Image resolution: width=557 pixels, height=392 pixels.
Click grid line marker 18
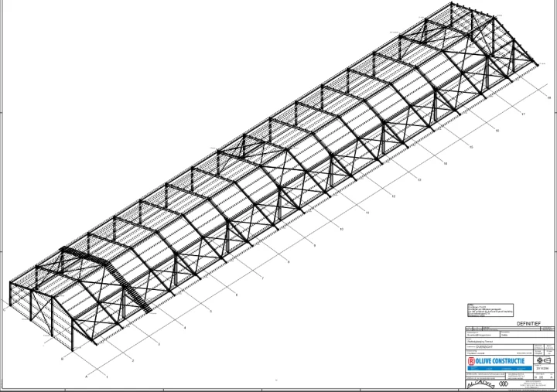(x=549, y=98)
